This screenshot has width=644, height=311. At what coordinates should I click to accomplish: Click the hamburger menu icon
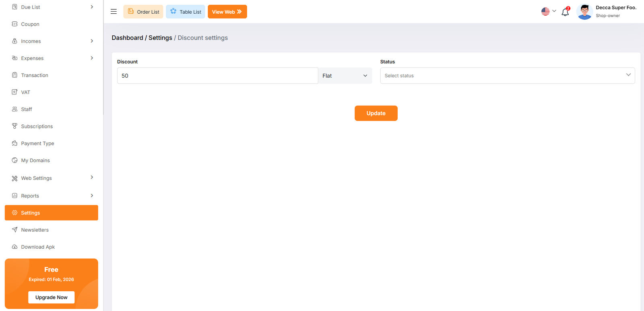coord(114,12)
